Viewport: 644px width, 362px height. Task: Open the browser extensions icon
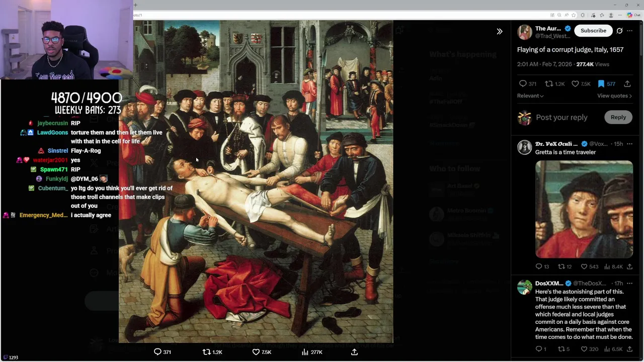coord(583,15)
